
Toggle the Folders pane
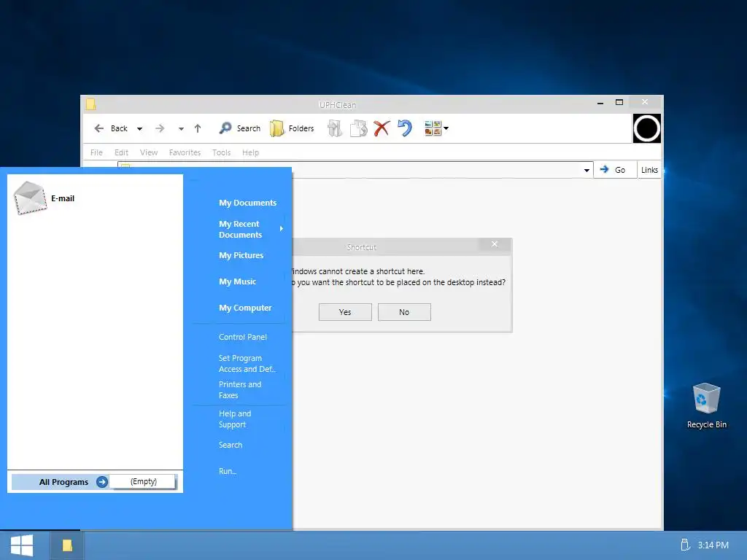[x=292, y=128]
